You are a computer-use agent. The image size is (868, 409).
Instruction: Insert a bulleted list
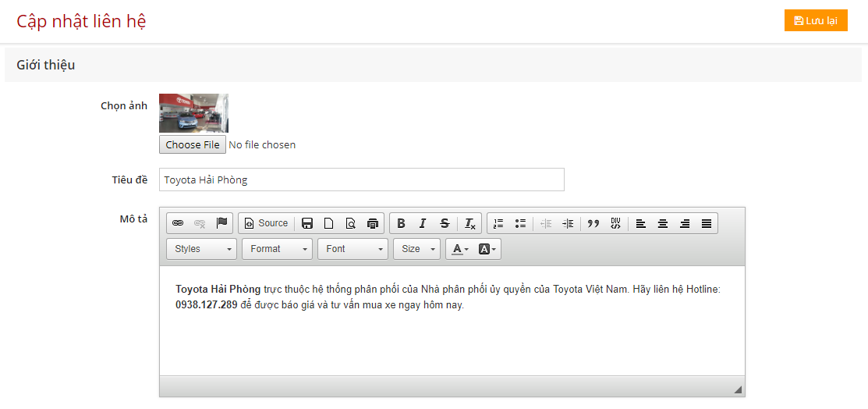pyautogui.click(x=520, y=222)
